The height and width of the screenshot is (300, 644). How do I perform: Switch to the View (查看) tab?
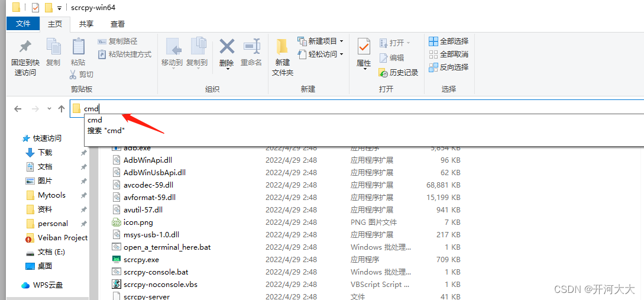point(118,24)
